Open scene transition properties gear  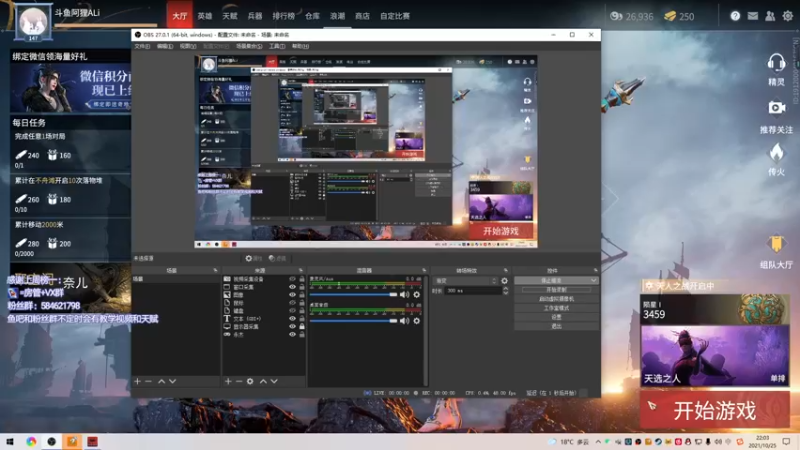coord(504,281)
